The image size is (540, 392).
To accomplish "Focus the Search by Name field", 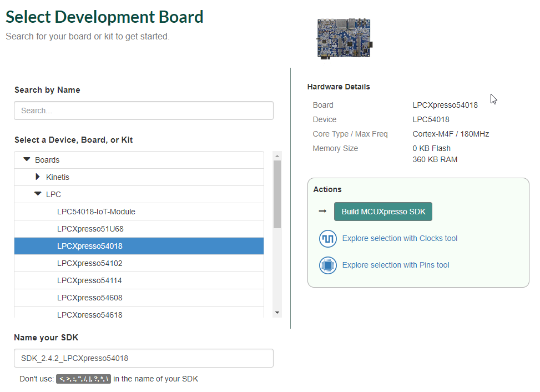I will (144, 110).
